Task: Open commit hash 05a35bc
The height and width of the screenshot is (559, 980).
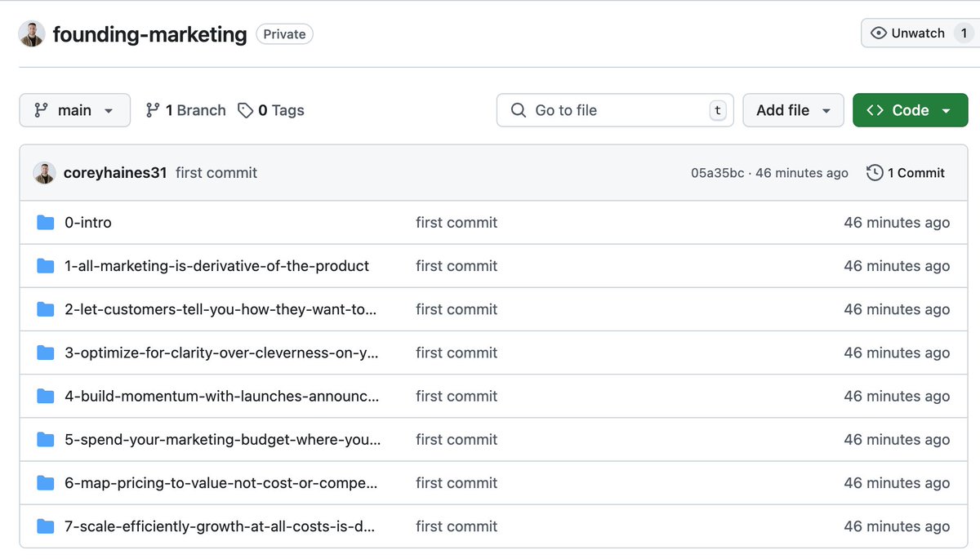Action: point(718,173)
